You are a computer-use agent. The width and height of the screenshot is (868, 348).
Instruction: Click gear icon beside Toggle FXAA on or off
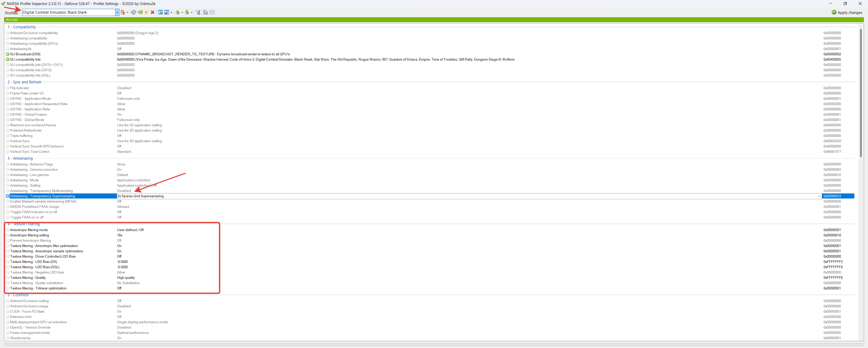(7, 217)
